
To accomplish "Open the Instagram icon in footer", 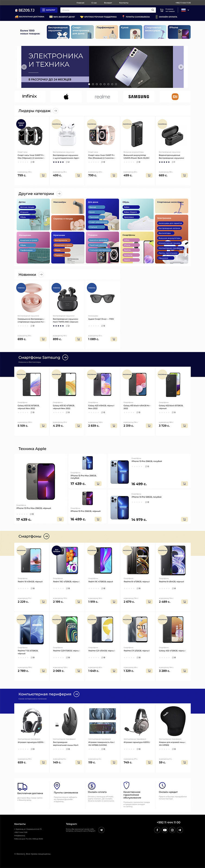I will (x=172, y=830).
